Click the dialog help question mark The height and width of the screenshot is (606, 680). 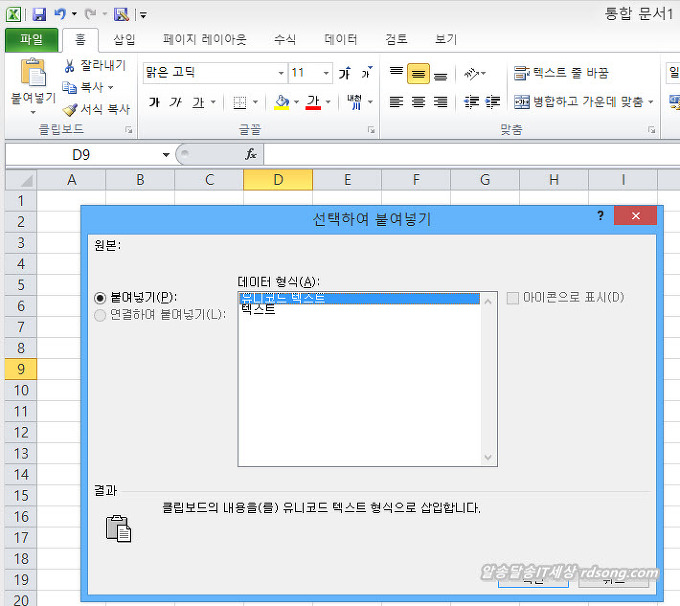coord(600,216)
